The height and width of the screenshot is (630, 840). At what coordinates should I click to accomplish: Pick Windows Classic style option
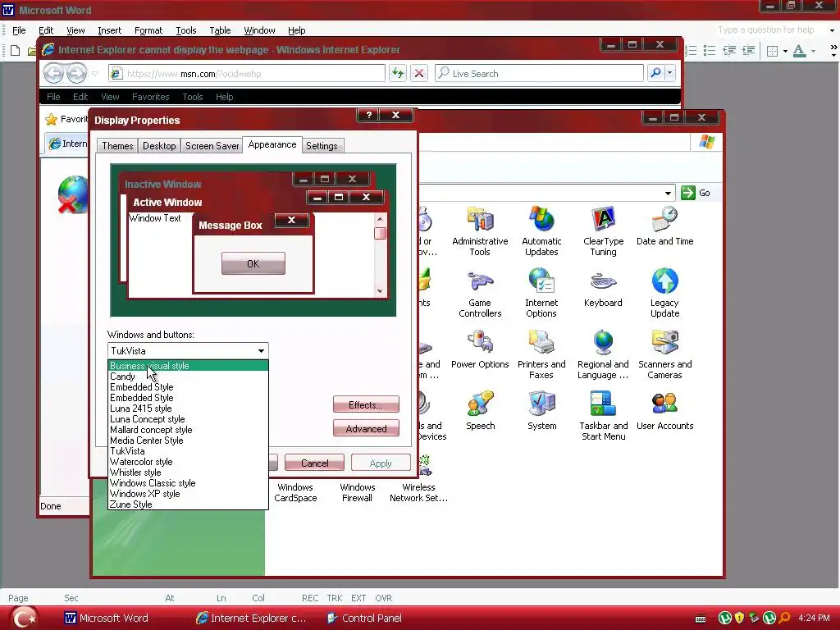188,483
